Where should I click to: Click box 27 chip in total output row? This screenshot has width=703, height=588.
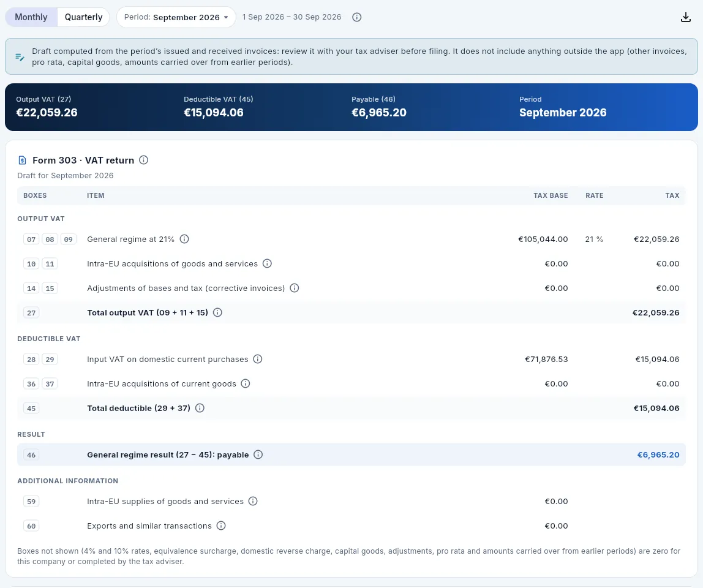(31, 313)
